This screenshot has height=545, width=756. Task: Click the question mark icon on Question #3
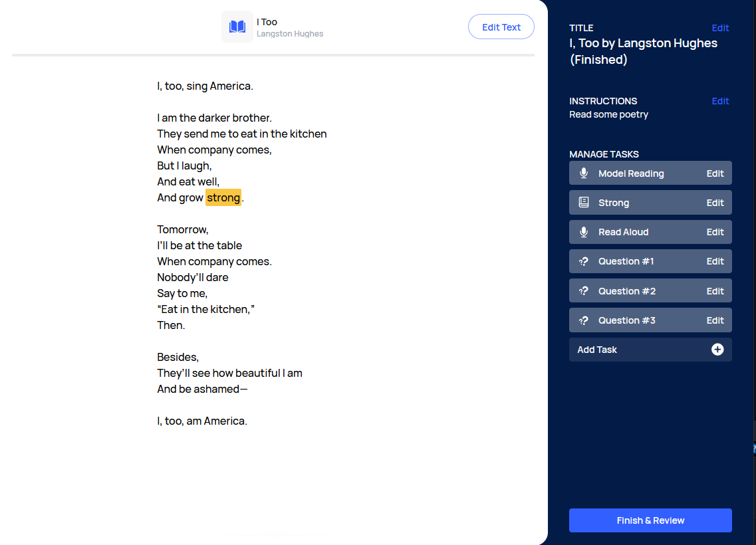583,320
